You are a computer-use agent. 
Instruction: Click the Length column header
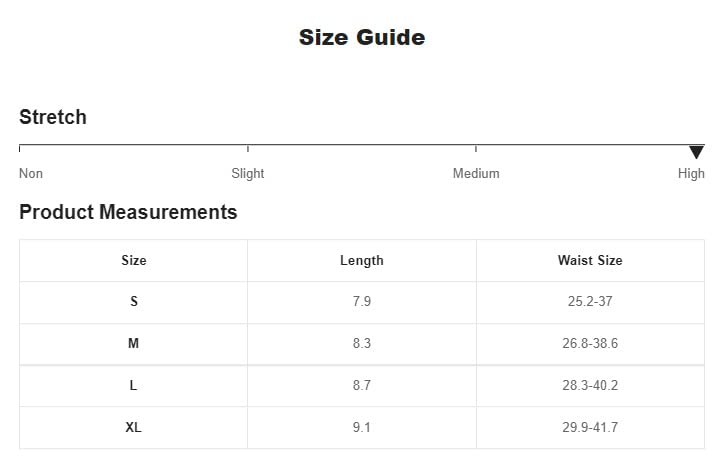point(362,261)
